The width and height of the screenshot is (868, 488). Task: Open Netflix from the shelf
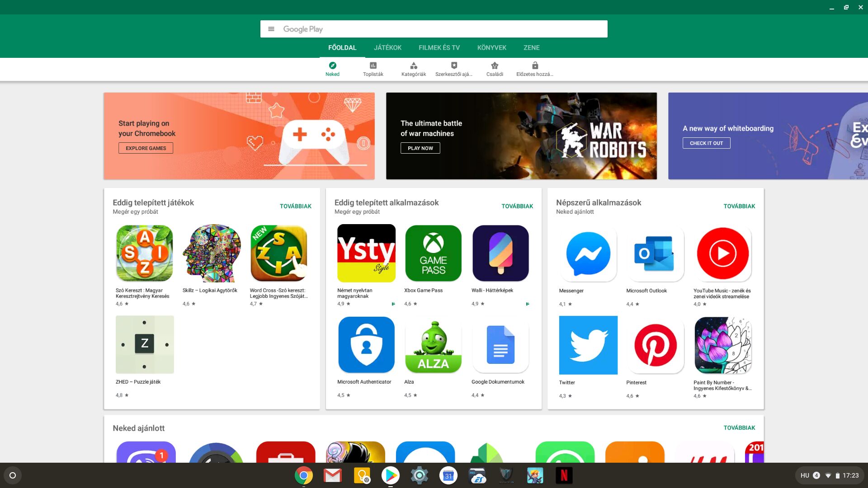tap(564, 475)
